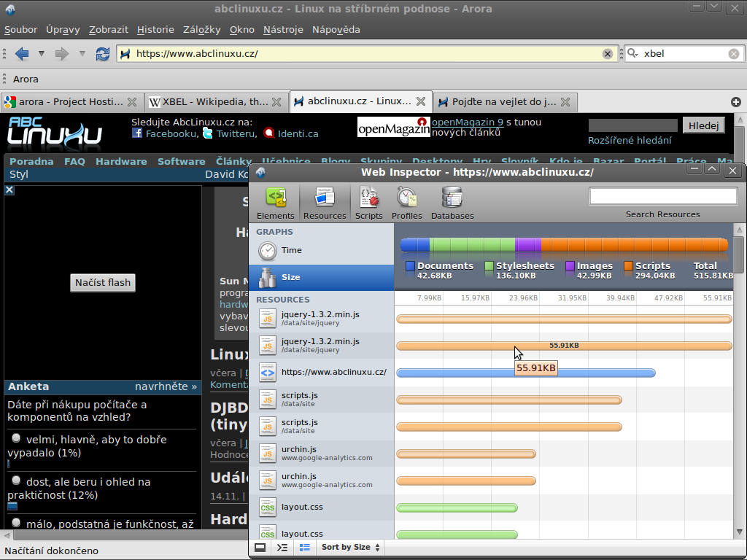Close the XBEL Wikipedia tab
This screenshot has height=560, width=747.
click(x=276, y=102)
